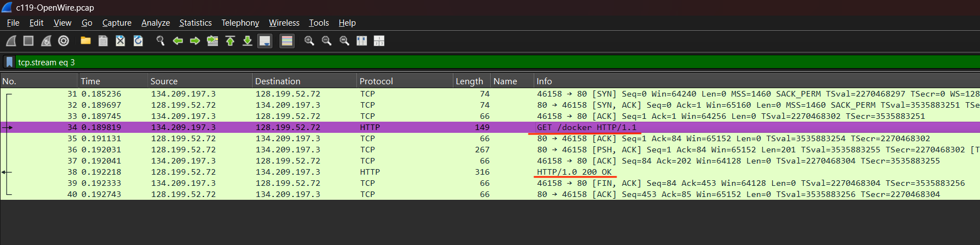980x245 pixels.
Task: Open the Go menu
Action: pyautogui.click(x=87, y=23)
